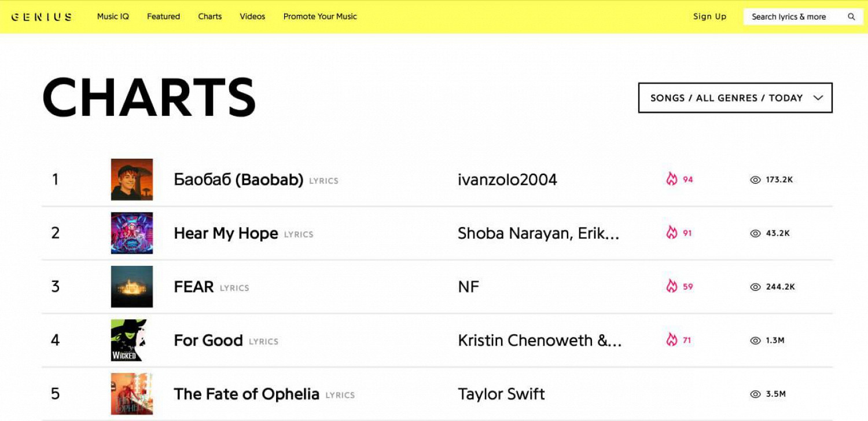This screenshot has height=421, width=868.
Task: Click the flame icon for Баобаб
Action: point(671,180)
